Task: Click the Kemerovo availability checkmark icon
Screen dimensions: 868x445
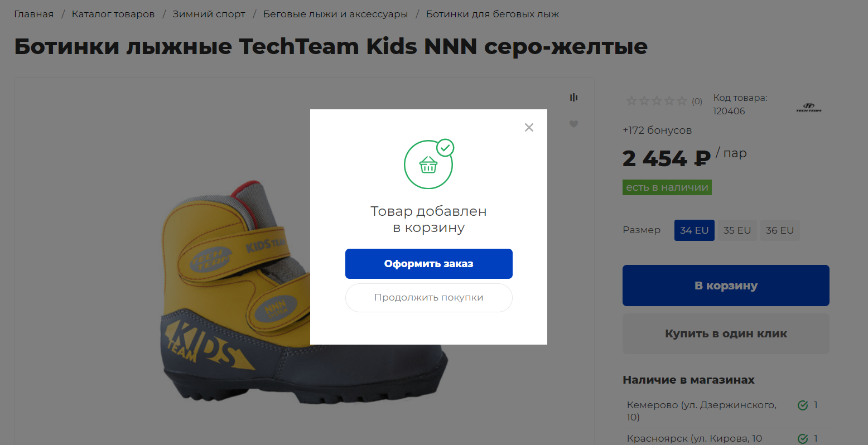Action: coord(803,405)
